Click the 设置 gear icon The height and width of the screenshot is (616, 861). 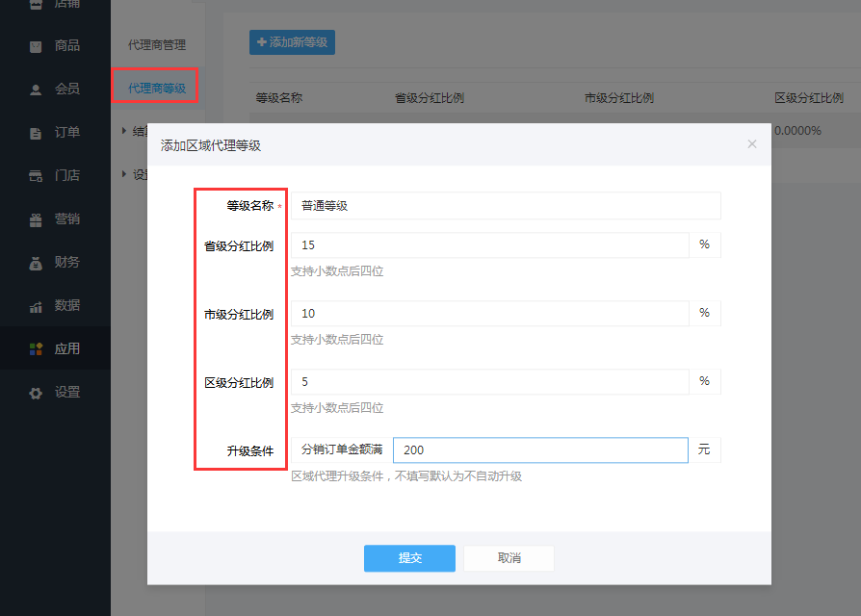click(x=36, y=393)
